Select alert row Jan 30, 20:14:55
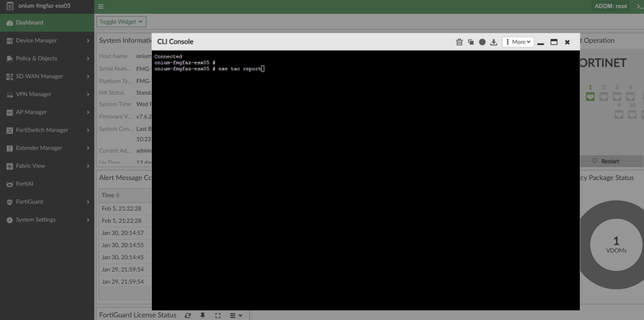This screenshot has width=644, height=320. [x=125, y=244]
